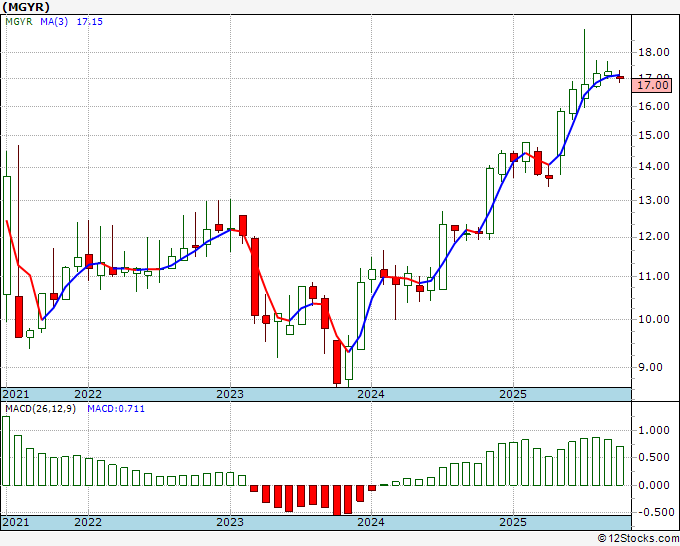Screen dimensions: 680x546
Task: Click the deepest red MACD bar in late 2023
Action: pyautogui.click(x=337, y=500)
